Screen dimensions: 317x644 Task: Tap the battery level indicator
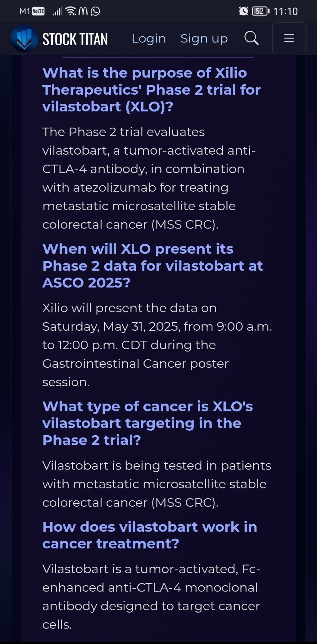pos(261,11)
